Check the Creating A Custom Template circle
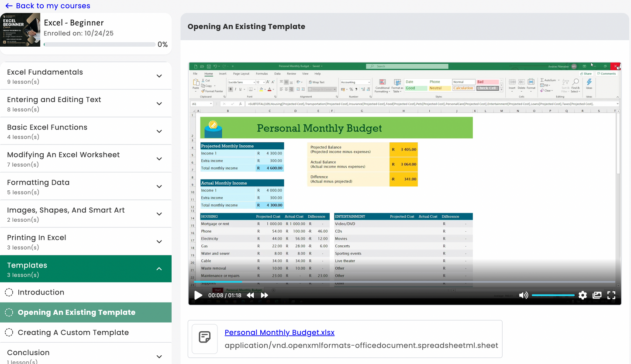 pyautogui.click(x=9, y=332)
